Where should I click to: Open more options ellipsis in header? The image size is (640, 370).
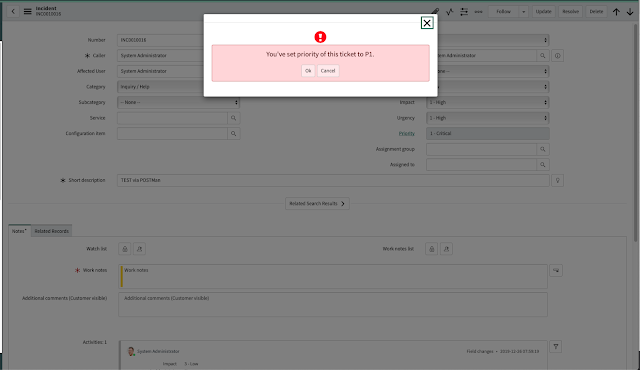pos(478,11)
